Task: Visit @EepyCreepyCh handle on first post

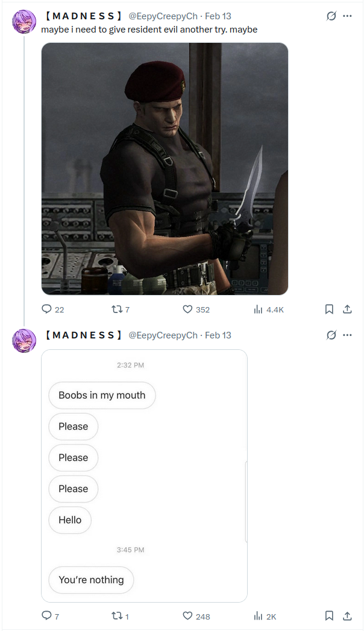Action: click(x=163, y=16)
